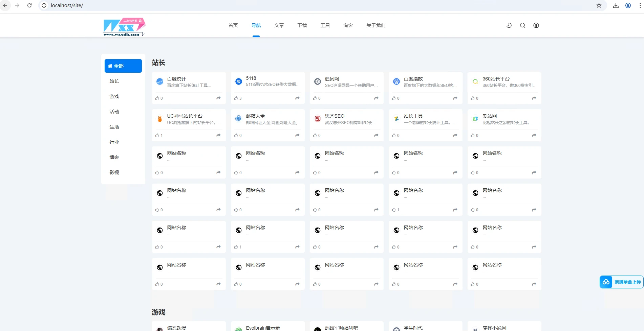This screenshot has width=644, height=331.
Task: Click the wxxdh.com site logo
Action: (x=124, y=27)
